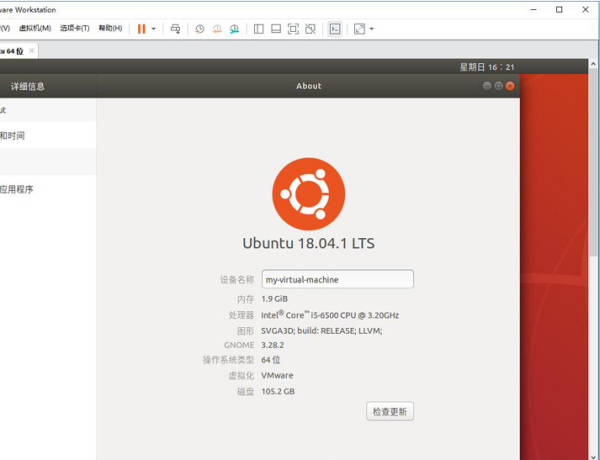600x460 pixels.
Task: Click the disk value 105.2 GB
Action: click(278, 391)
